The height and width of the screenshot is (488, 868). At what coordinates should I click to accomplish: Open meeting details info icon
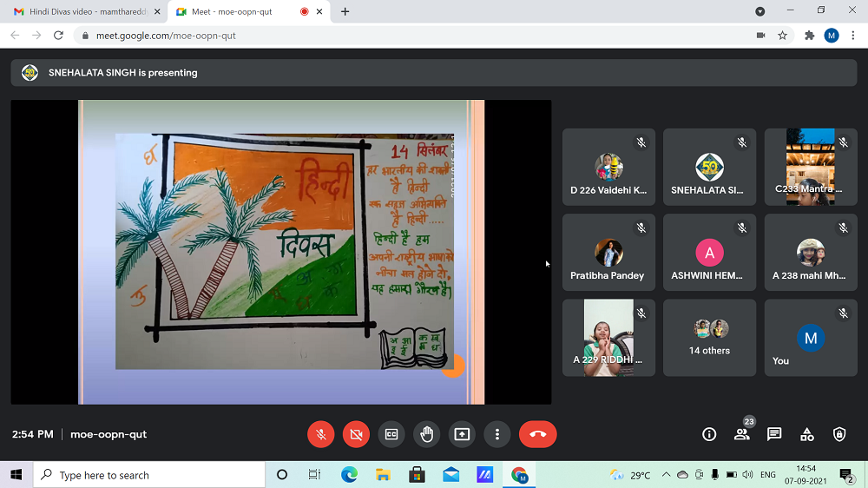pos(709,434)
